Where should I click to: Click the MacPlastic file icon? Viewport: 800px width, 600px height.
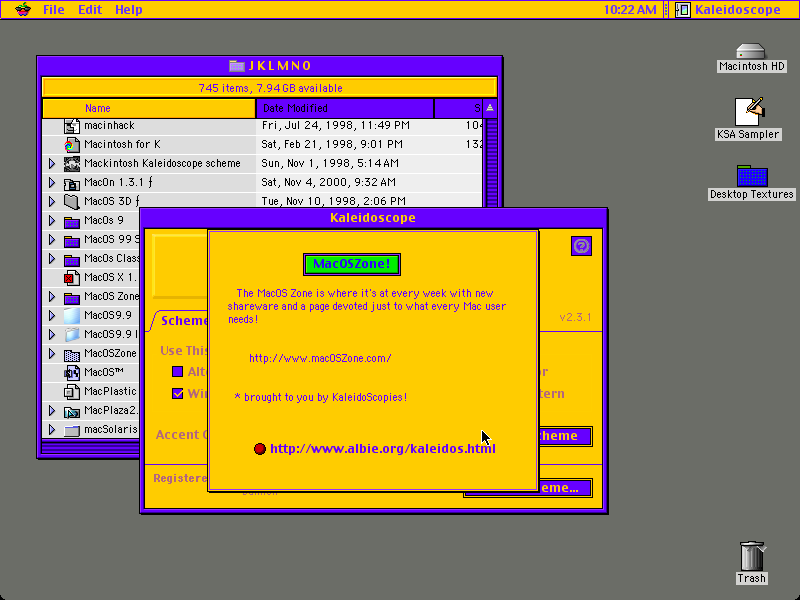72,392
